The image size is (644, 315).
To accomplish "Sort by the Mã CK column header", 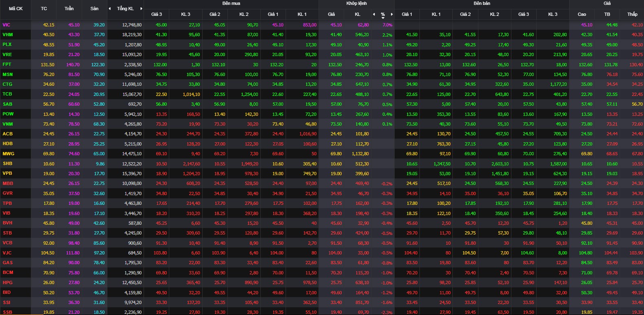I will pyautogui.click(x=16, y=9).
